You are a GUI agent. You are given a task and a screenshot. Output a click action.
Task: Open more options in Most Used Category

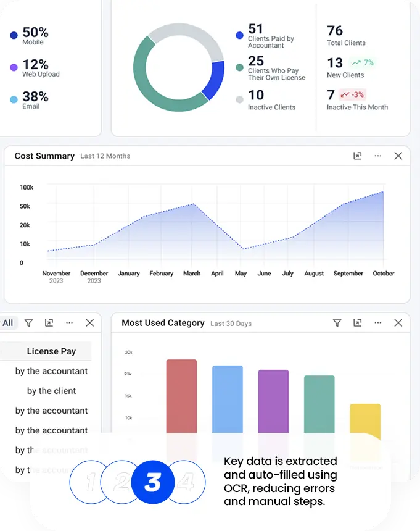[x=378, y=323]
